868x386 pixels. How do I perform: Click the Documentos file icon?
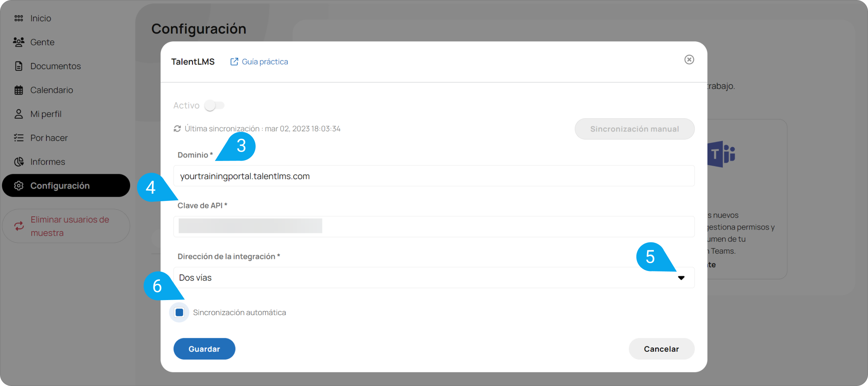[x=19, y=66]
